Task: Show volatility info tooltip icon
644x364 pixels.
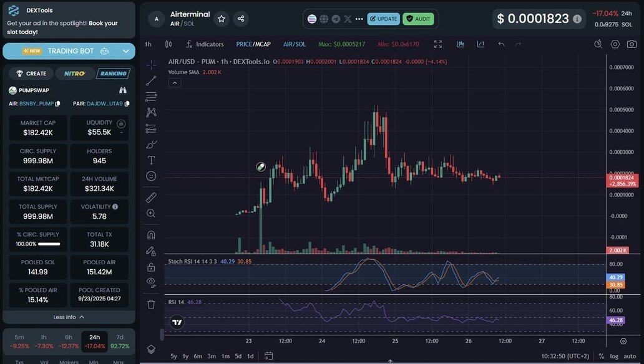Action: (115, 207)
